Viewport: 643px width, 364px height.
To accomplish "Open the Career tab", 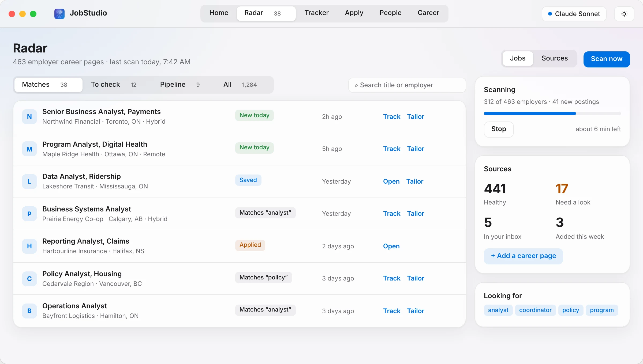I will (428, 13).
